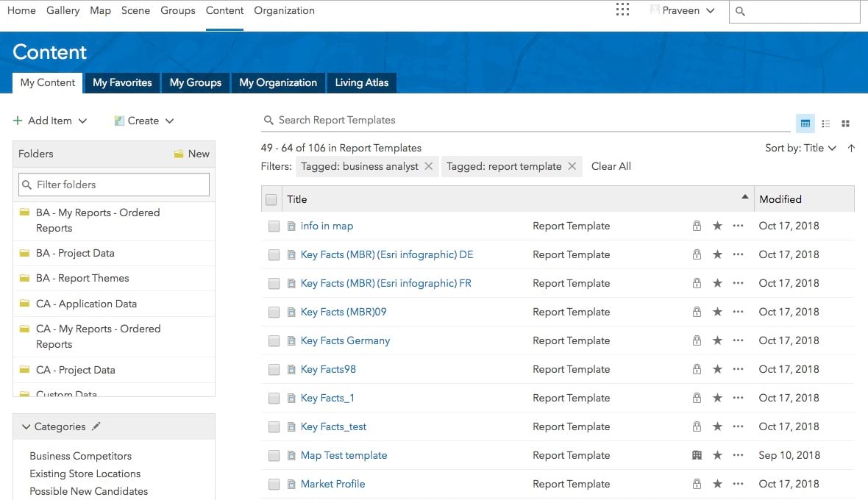Create a New folder
The image size is (868, 500).
(191, 154)
